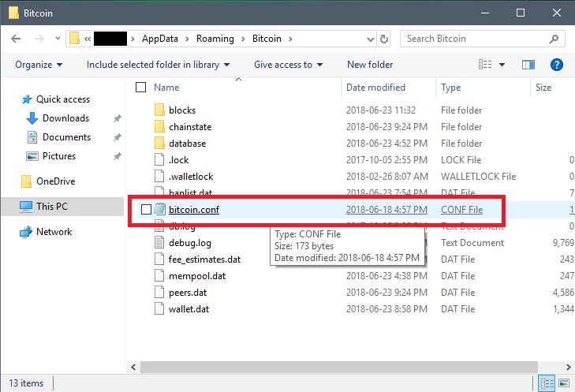The width and height of the screenshot is (575, 392).
Task: Click the search magnifier icon
Action: coord(554,39)
